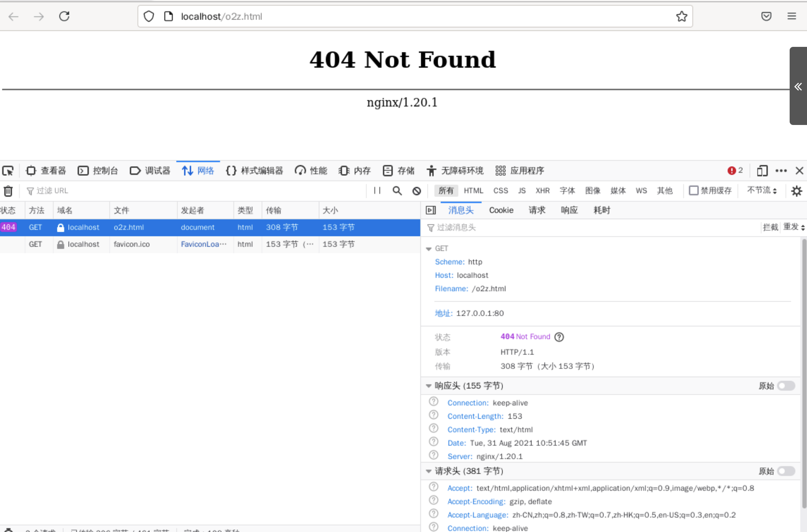Enable the Disable Cache (禁用缓存) checkbox
The height and width of the screenshot is (532, 807).
(x=694, y=190)
